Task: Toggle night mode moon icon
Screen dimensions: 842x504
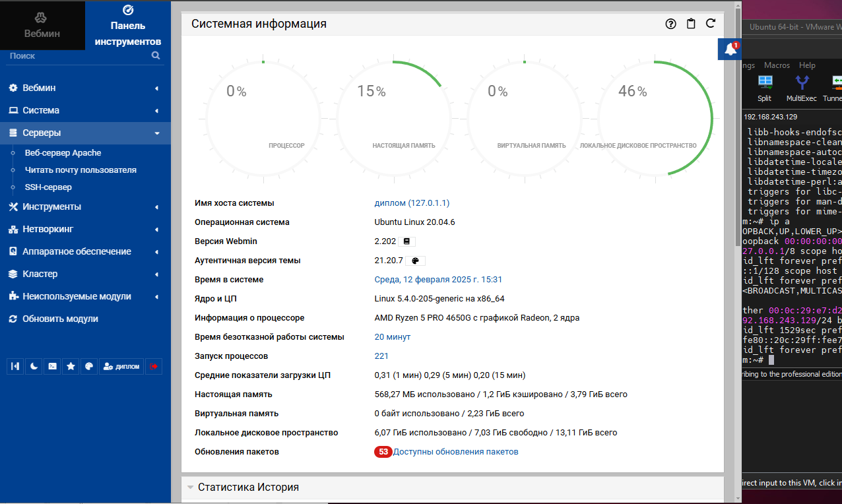Action: [34, 366]
